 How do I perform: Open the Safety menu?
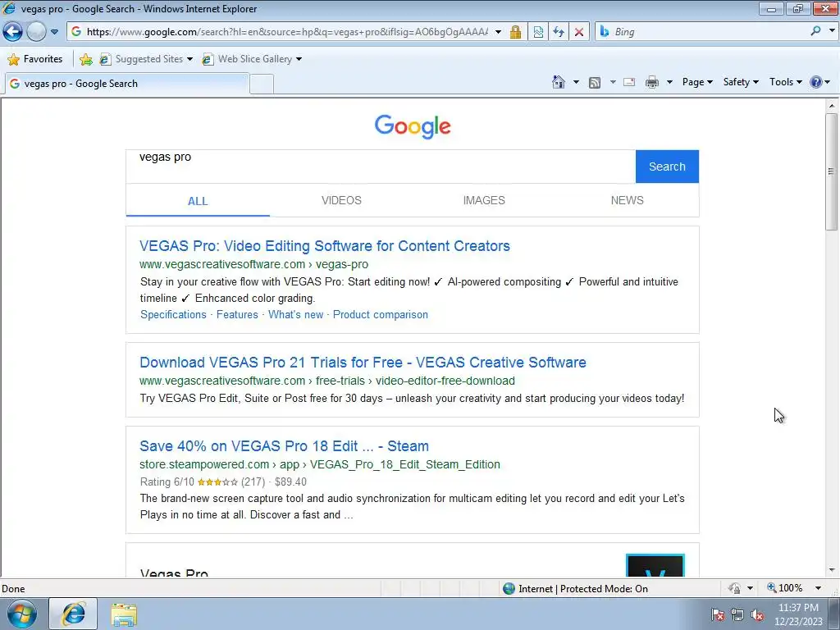[741, 82]
